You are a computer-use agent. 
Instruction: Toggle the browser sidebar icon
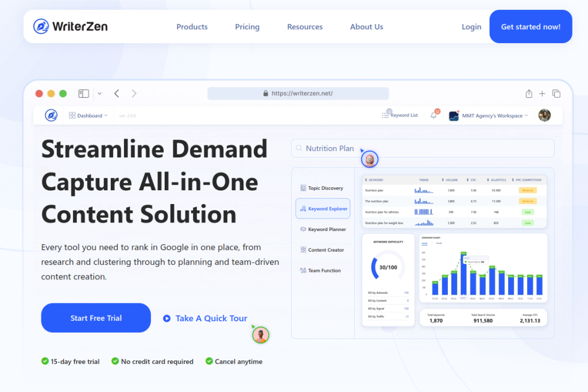tap(84, 94)
